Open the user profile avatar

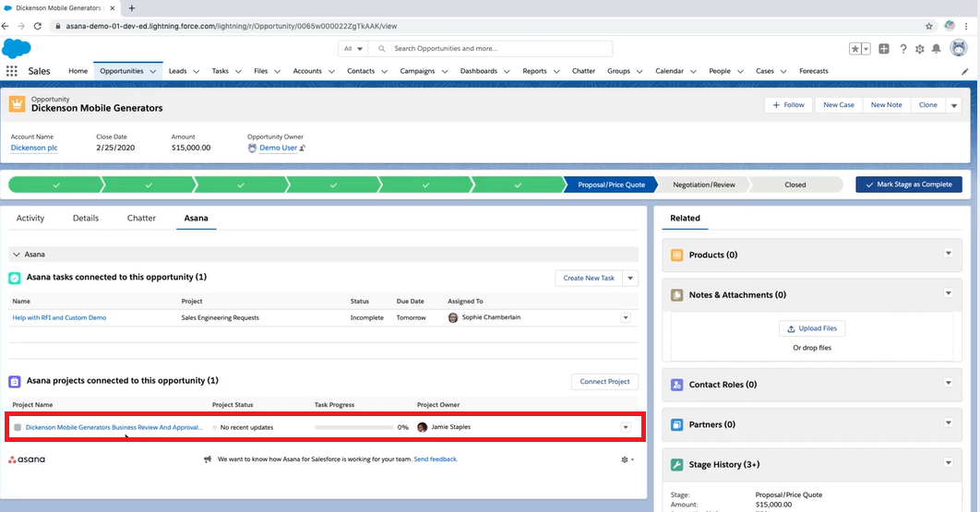click(959, 48)
